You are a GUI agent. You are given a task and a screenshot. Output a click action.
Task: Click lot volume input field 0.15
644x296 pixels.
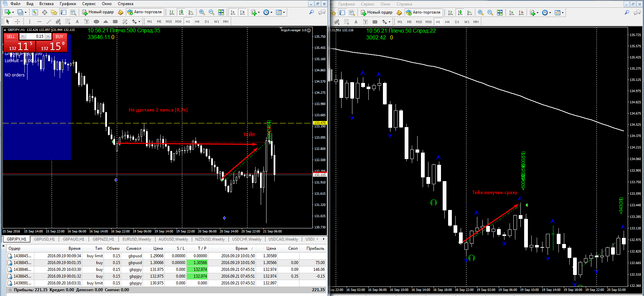(35, 36)
